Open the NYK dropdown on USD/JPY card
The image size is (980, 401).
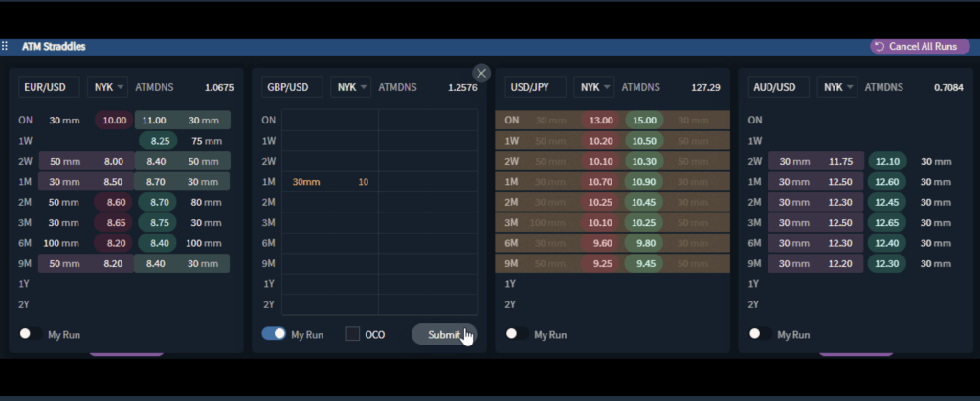[593, 87]
